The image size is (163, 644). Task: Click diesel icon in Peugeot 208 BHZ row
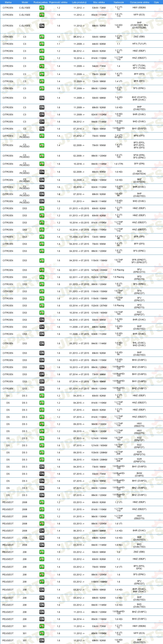coord(42,612)
